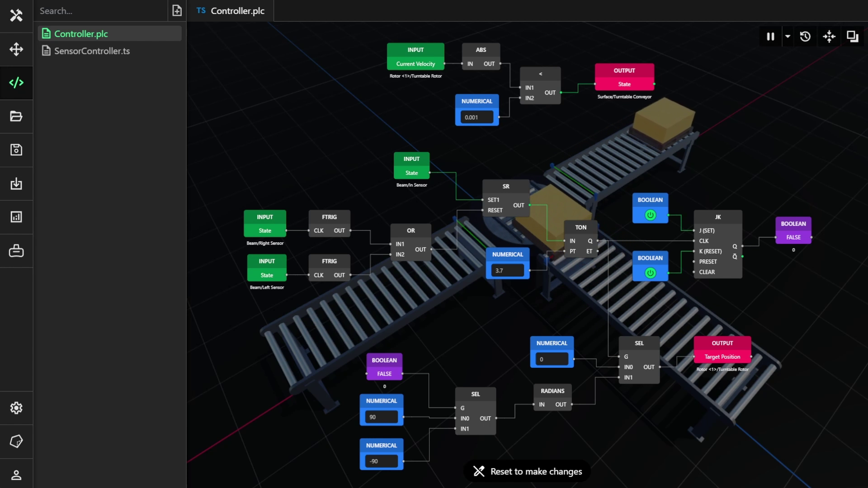Click the Surface/Turntable Conveyor label
Screen dimensions: 868x488
click(624, 97)
